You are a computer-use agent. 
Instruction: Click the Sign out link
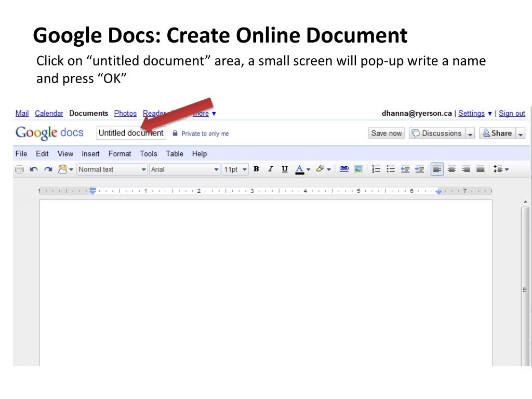[512, 113]
